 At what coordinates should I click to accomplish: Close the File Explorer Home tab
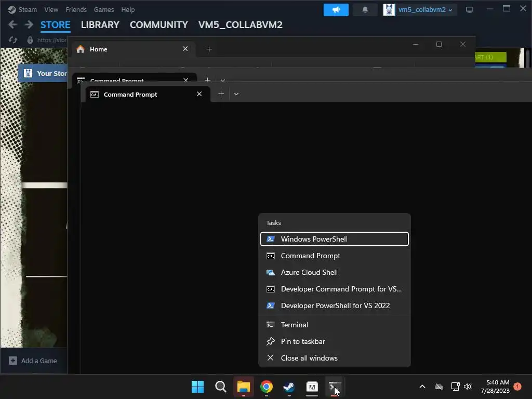pyautogui.click(x=185, y=49)
